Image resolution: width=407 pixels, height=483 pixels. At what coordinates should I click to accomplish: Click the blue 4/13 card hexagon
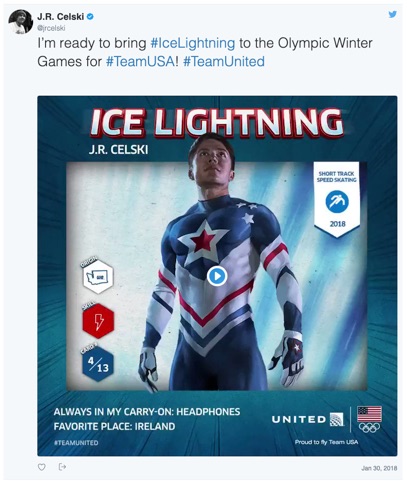[98, 364]
